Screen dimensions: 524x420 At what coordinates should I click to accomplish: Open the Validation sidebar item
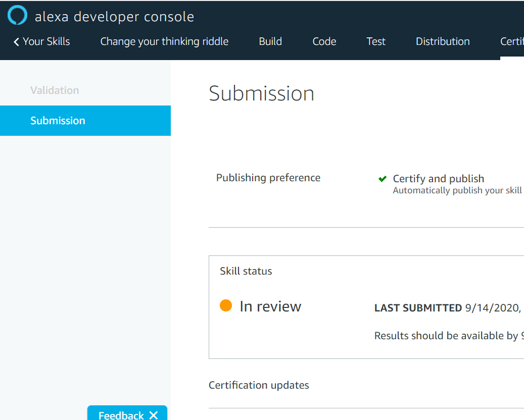coord(55,90)
